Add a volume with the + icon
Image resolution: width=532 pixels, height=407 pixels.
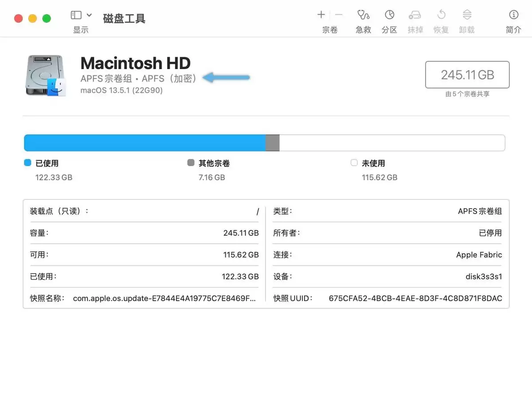click(x=321, y=15)
